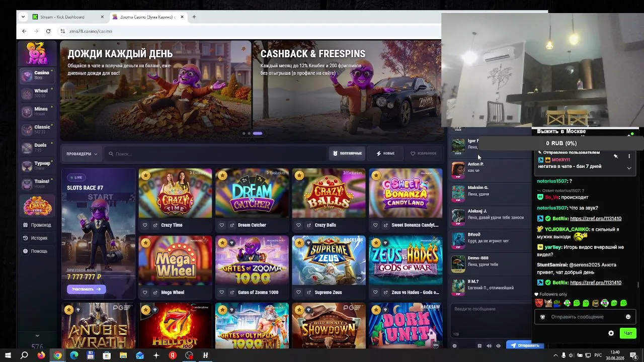This screenshot has height=362, width=644.
Task: Open Sweet Bonanza CandyLand external link icon
Action: pyautogui.click(x=386, y=225)
